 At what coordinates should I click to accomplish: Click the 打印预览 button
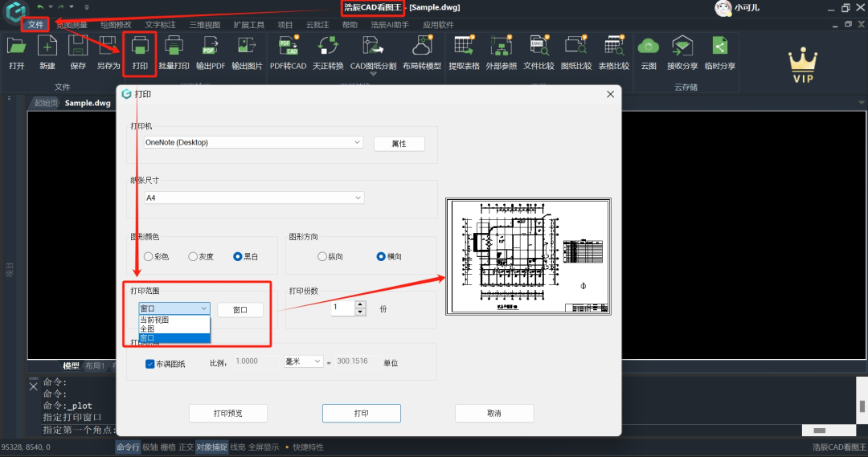(x=228, y=414)
